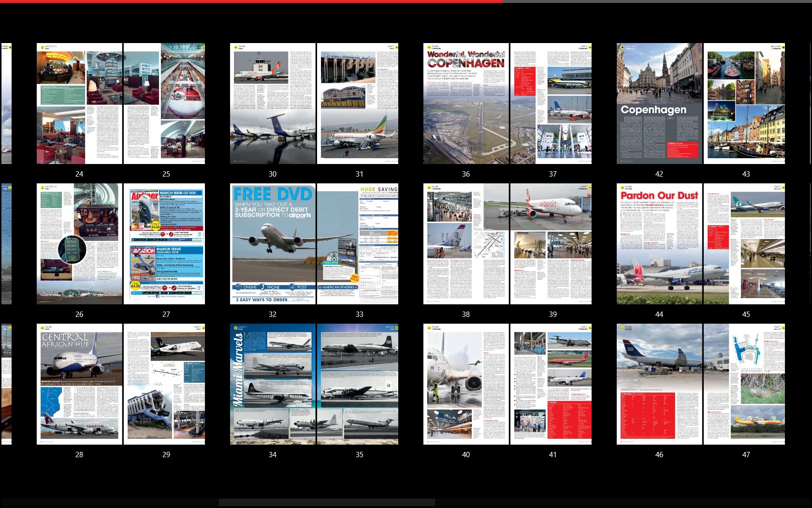Open page 30 Kenya Airways aircraft thumbnail
The width and height of the screenshot is (812, 508).
tap(273, 104)
